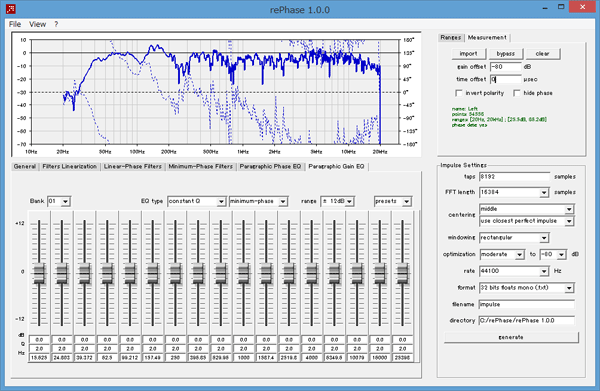Open the use closest perfect impulse dropdown
Viewport: 600px width, 391px height.
point(527,221)
